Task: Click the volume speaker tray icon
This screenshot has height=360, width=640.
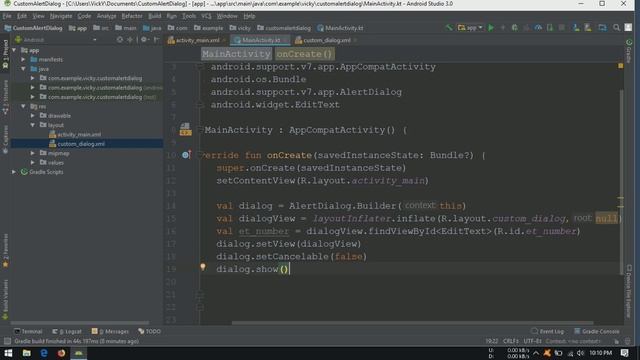Action: (x=580, y=353)
